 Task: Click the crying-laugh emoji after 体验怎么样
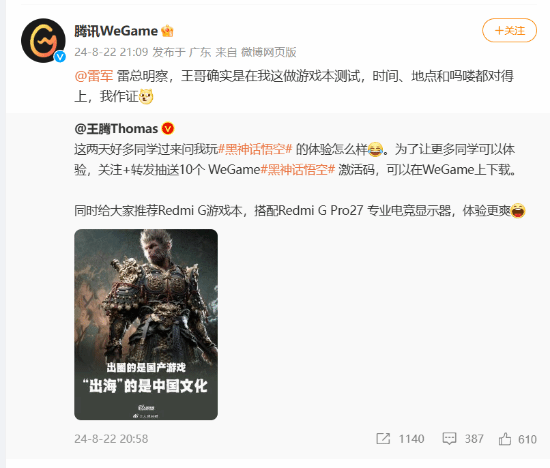(x=375, y=149)
